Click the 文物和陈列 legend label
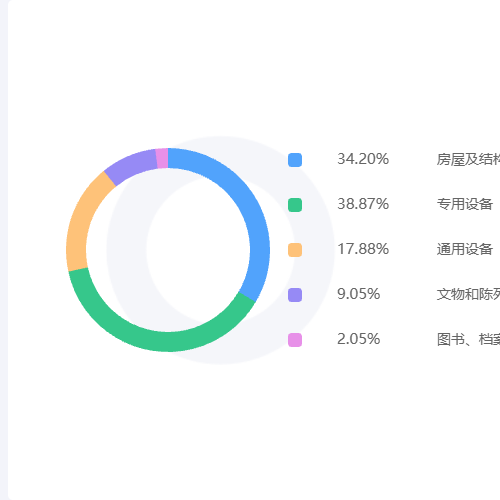The height and width of the screenshot is (500, 500). (x=468, y=294)
